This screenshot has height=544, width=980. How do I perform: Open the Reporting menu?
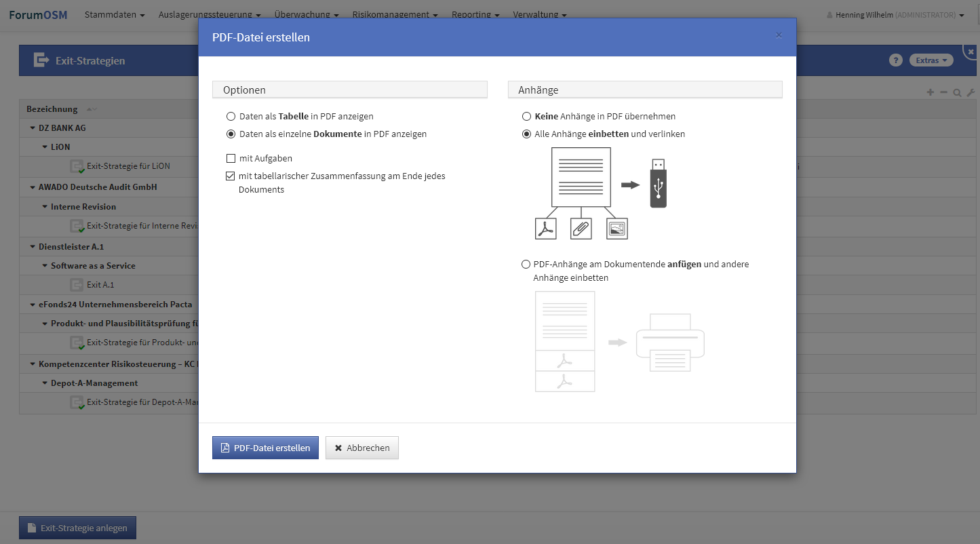[x=475, y=14]
